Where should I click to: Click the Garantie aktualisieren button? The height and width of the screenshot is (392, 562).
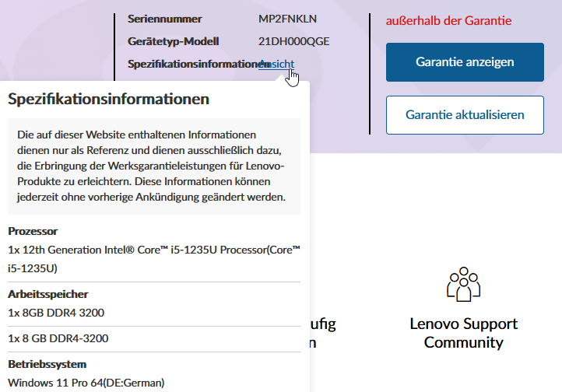(465, 115)
